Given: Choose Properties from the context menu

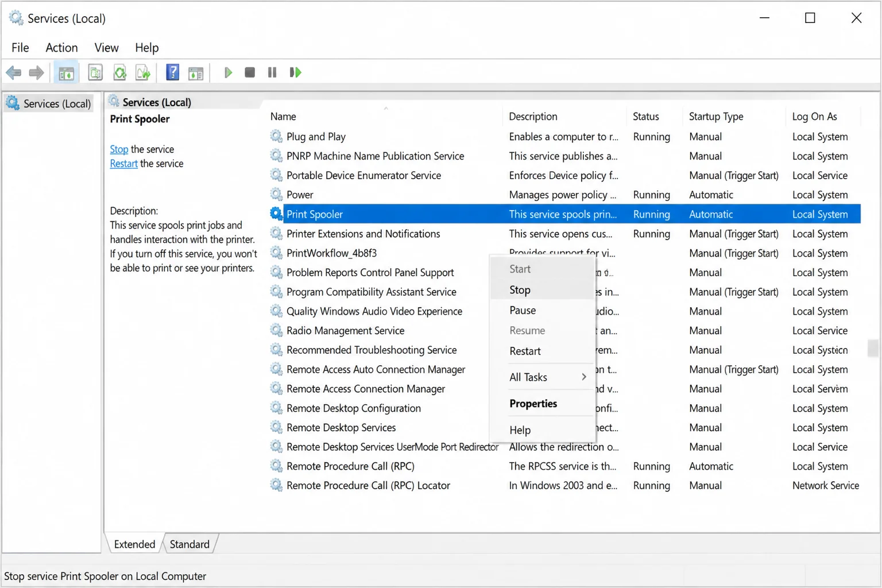Looking at the screenshot, I should [x=542, y=404].
